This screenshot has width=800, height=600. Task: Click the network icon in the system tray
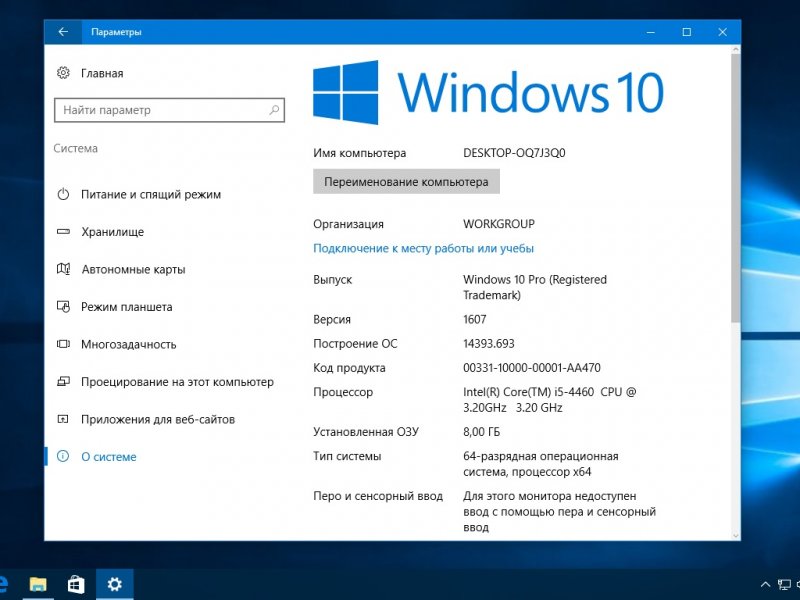click(x=784, y=585)
